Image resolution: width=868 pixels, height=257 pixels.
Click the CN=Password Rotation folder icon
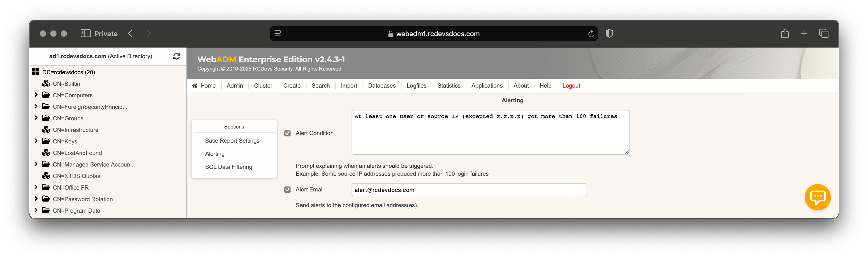click(x=46, y=199)
